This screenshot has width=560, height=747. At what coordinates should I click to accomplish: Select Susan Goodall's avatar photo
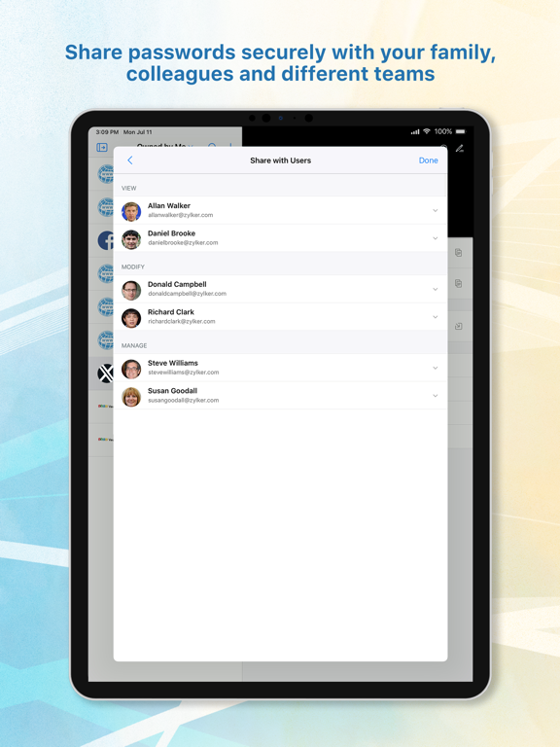pyautogui.click(x=131, y=397)
